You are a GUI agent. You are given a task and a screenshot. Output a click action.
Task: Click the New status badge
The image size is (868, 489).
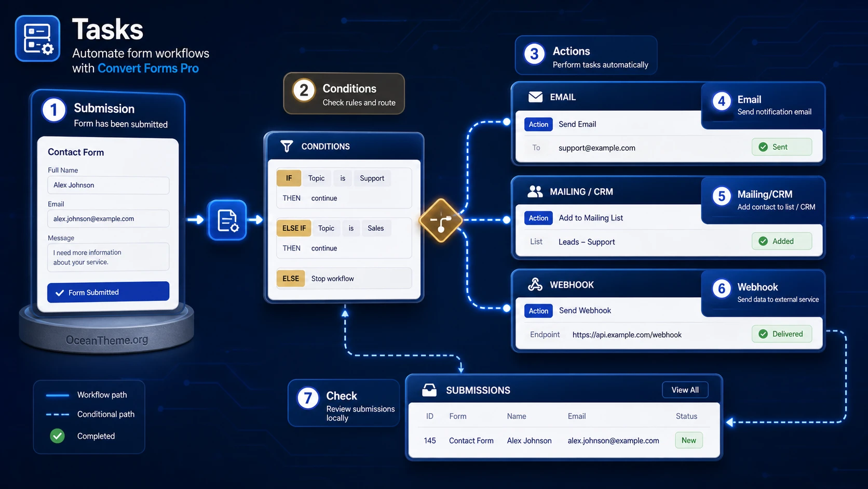point(689,440)
